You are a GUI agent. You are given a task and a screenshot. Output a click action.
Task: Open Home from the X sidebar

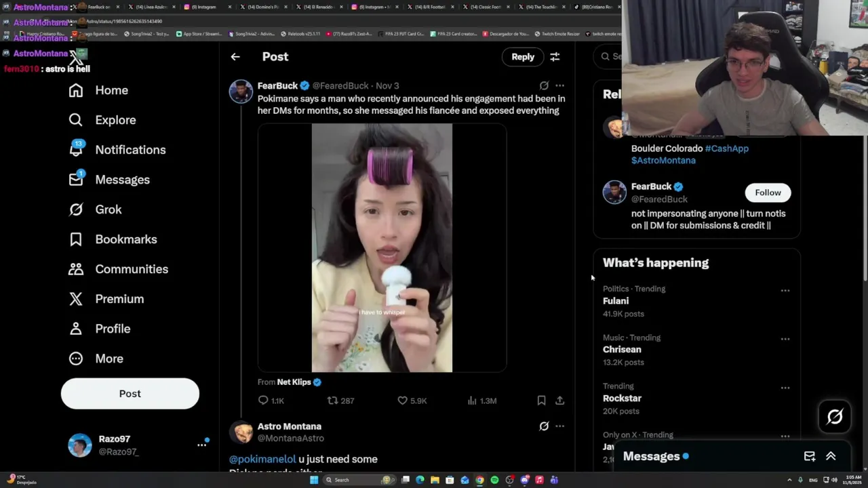tap(98, 90)
